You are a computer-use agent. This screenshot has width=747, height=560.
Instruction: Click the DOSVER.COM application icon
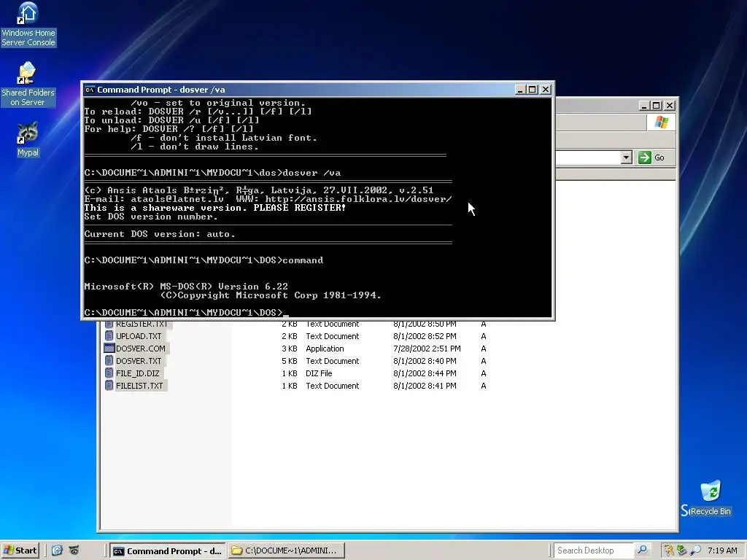coord(109,349)
